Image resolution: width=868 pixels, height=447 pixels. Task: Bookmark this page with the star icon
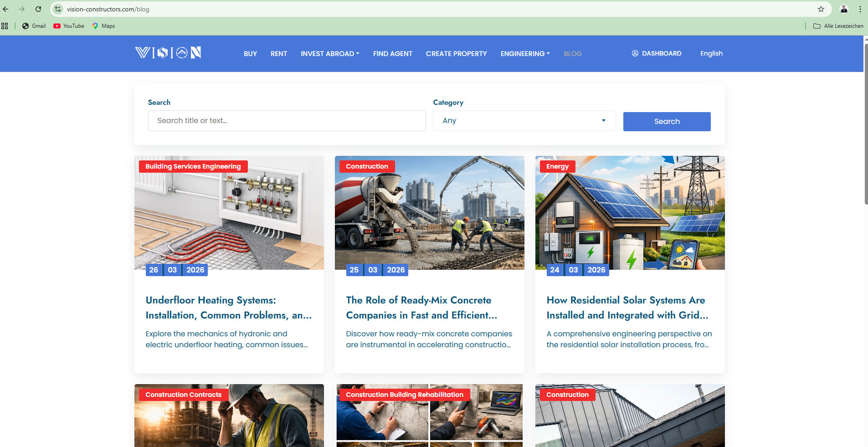point(821,9)
